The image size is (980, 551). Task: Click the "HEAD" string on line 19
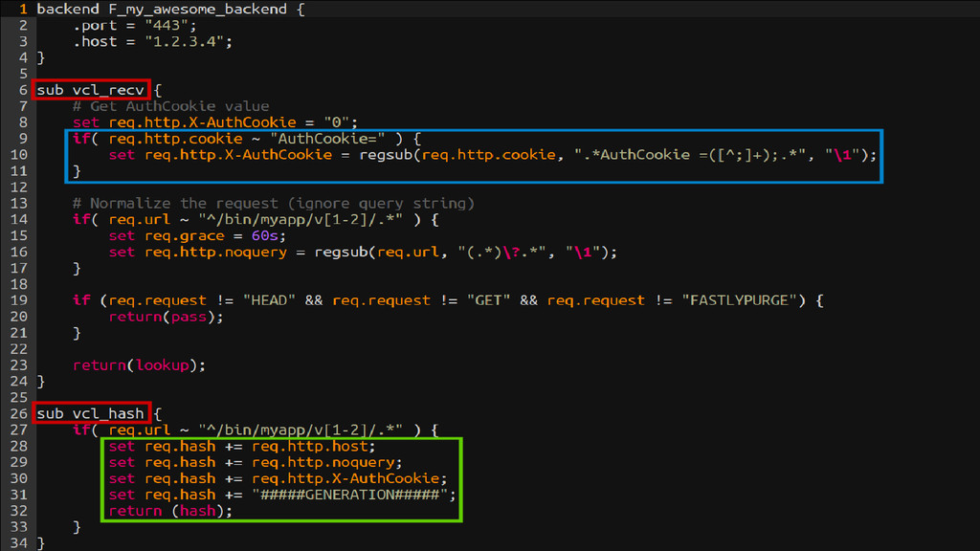click(x=269, y=300)
